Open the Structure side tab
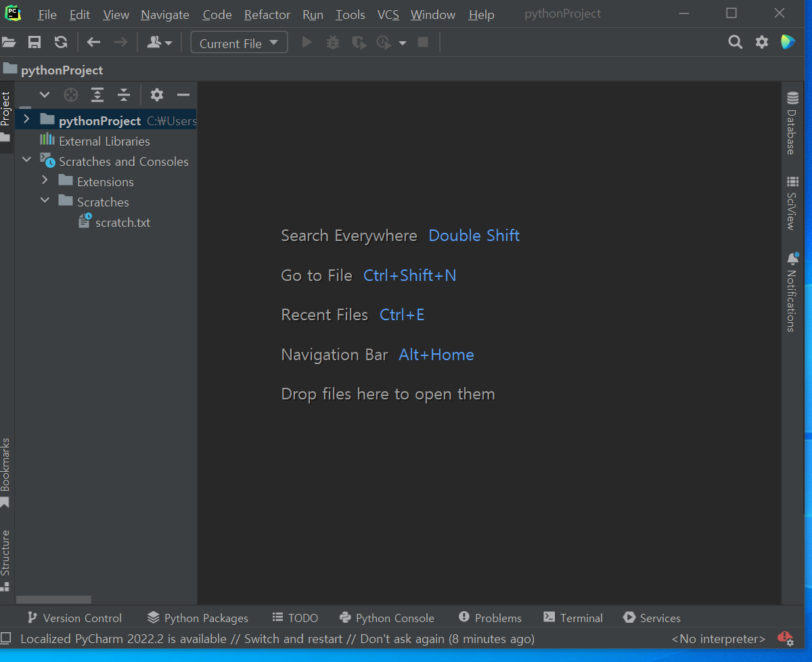The width and height of the screenshot is (812, 662). pos(6,561)
